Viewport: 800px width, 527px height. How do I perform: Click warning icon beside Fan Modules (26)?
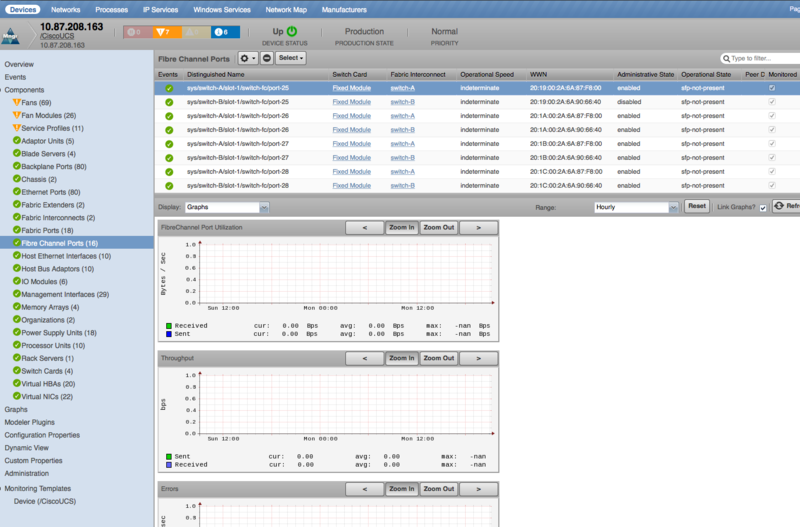[17, 115]
